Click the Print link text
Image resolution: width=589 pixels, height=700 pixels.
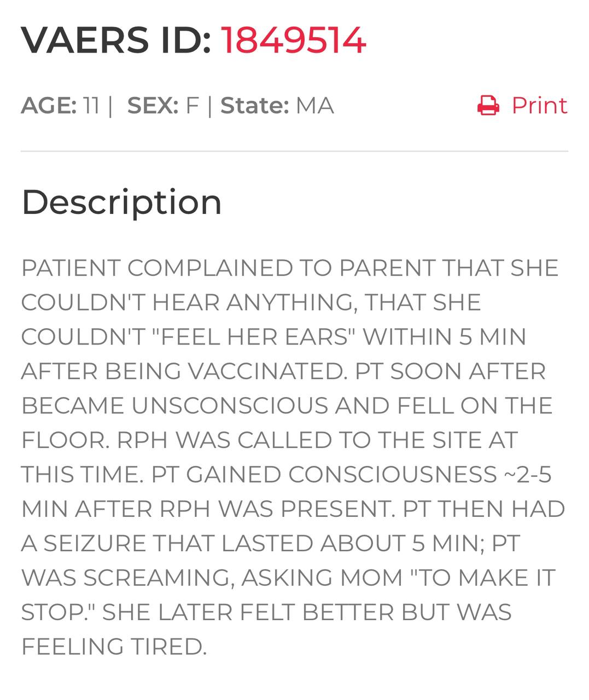(539, 106)
